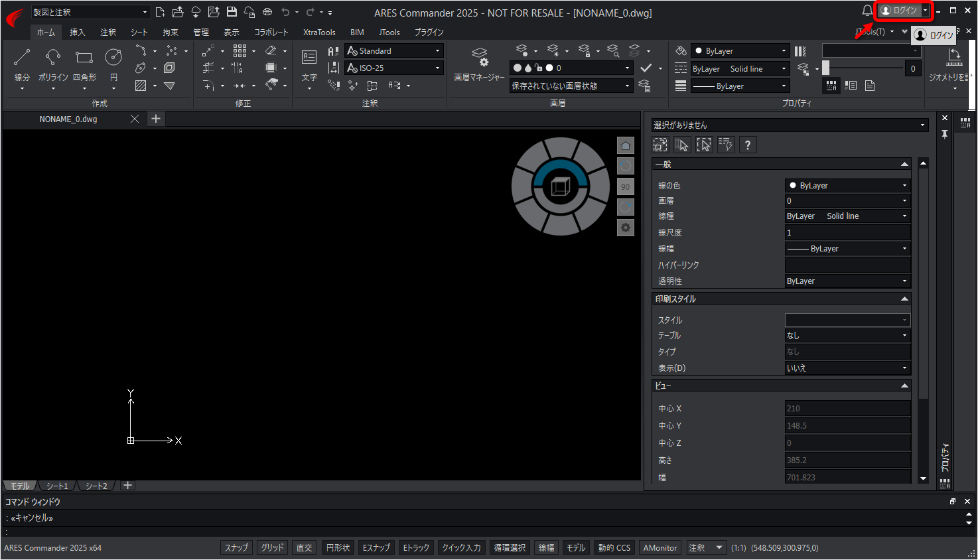Choose the 四角形 rectangle tool

coord(84,65)
